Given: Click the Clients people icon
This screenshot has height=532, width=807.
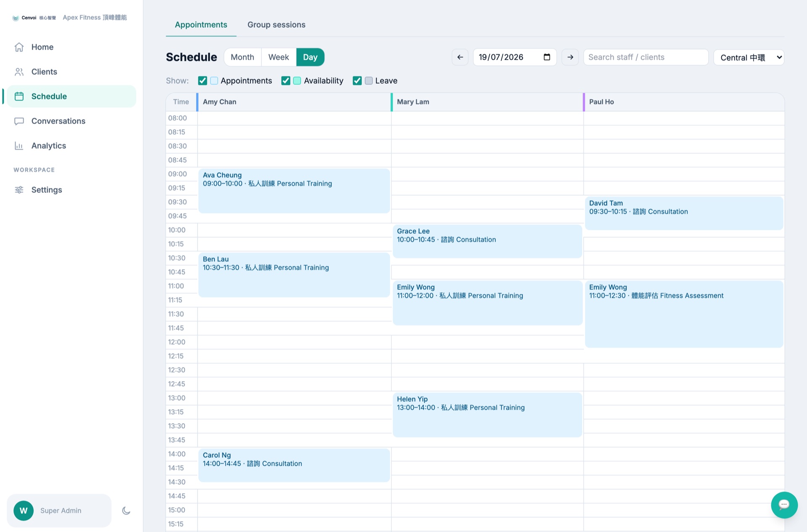Looking at the screenshot, I should (19, 72).
